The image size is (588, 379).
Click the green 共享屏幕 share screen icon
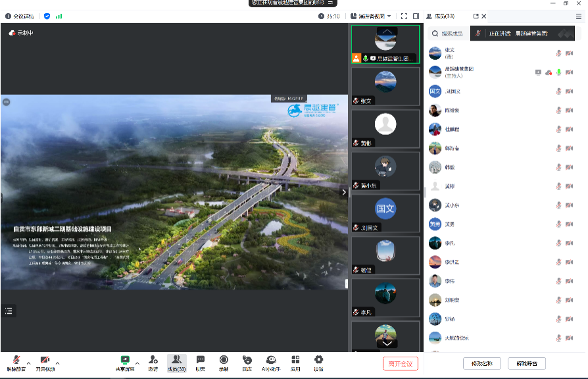(x=125, y=362)
